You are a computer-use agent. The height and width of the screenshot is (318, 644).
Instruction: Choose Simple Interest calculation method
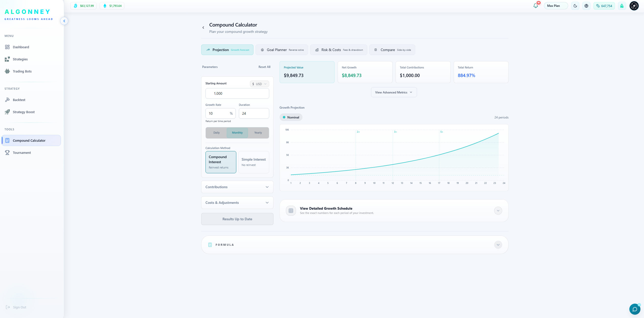point(254,162)
